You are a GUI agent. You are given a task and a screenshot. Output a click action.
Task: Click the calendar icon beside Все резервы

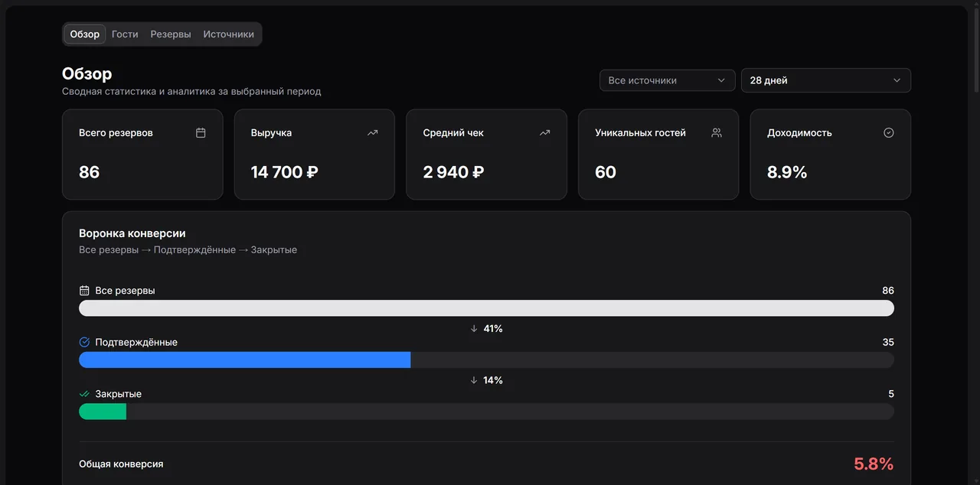coord(85,291)
